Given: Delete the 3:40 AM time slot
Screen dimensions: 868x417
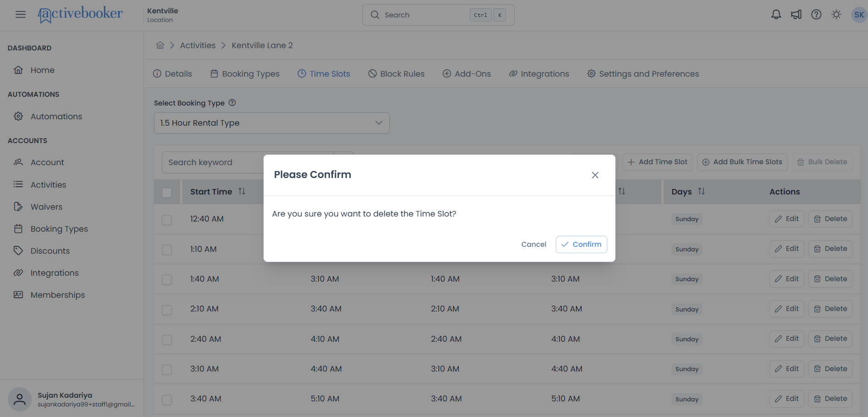Looking at the screenshot, I should click(x=830, y=399).
